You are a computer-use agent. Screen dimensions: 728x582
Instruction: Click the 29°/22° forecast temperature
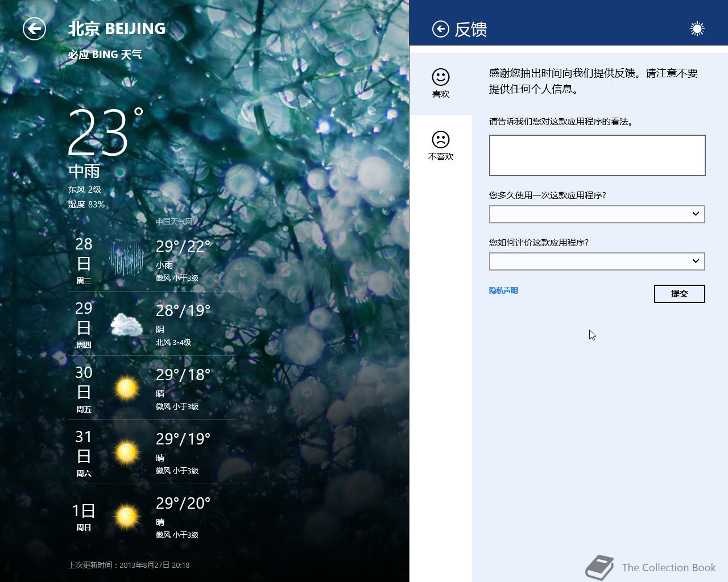click(183, 247)
